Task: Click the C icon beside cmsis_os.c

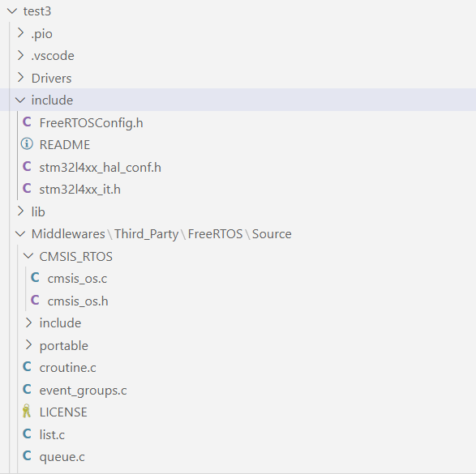Action: point(35,278)
